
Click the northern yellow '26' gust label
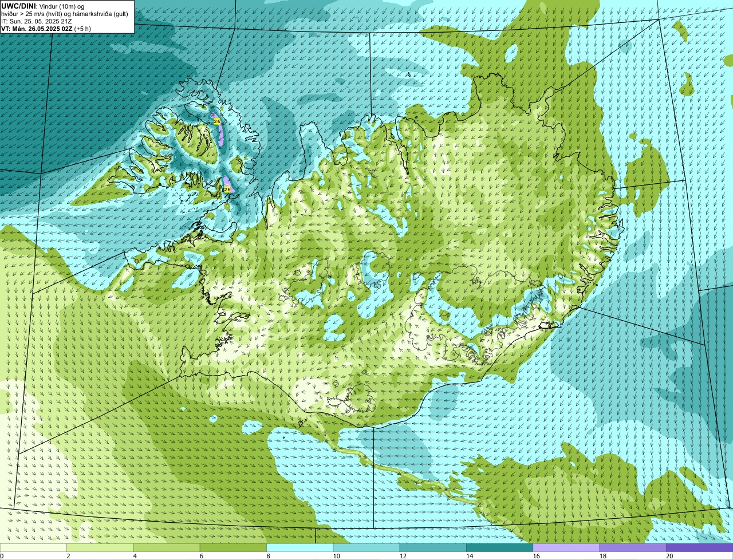(x=216, y=121)
